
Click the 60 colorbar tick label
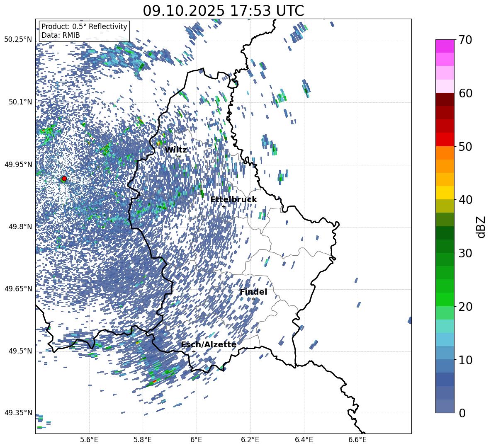[465, 93]
